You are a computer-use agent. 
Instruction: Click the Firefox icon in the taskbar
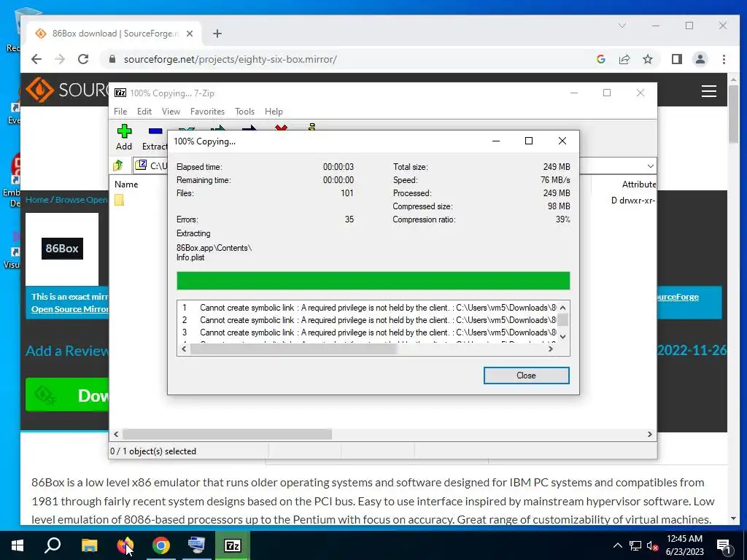click(x=125, y=545)
